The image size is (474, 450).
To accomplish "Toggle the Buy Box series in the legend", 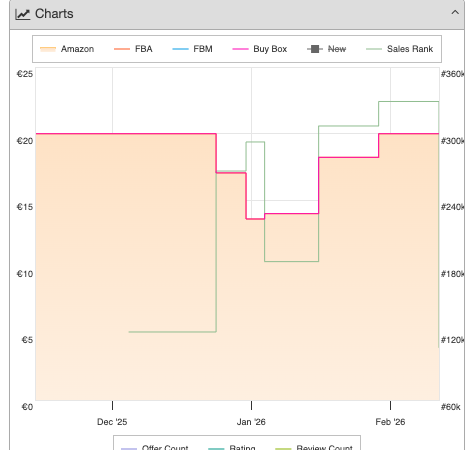I will [x=260, y=49].
